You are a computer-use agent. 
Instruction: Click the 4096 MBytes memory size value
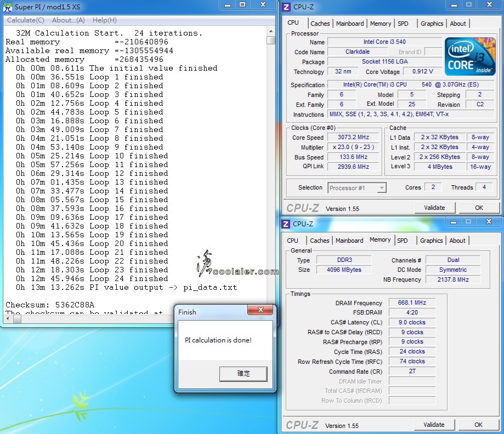(x=344, y=270)
